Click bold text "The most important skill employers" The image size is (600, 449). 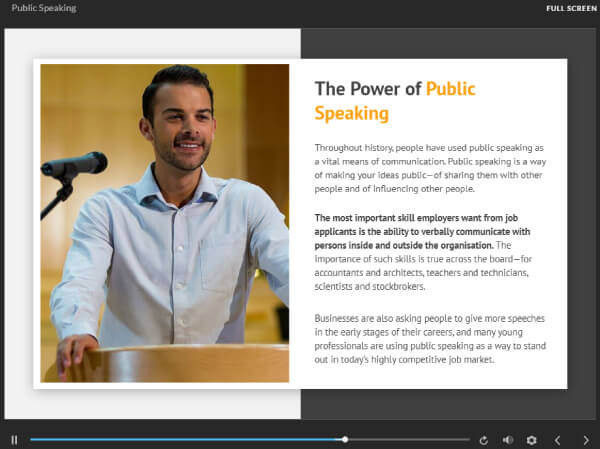[422, 232]
